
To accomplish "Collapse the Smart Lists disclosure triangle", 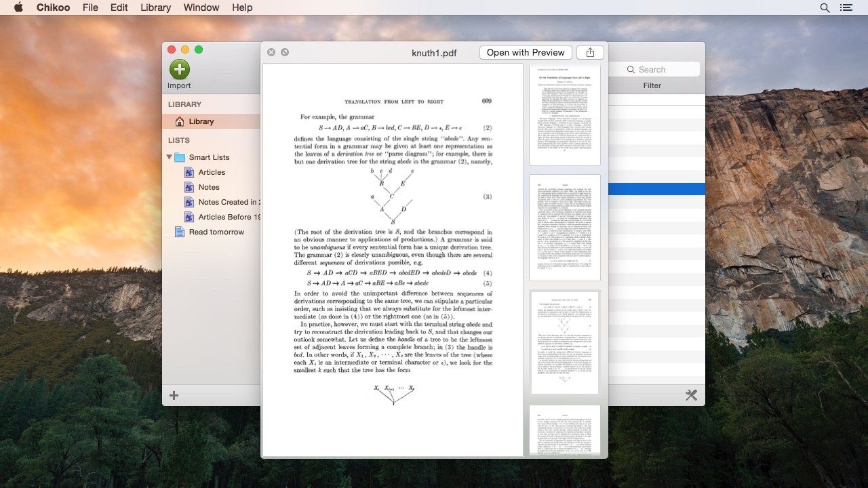I will pyautogui.click(x=170, y=157).
